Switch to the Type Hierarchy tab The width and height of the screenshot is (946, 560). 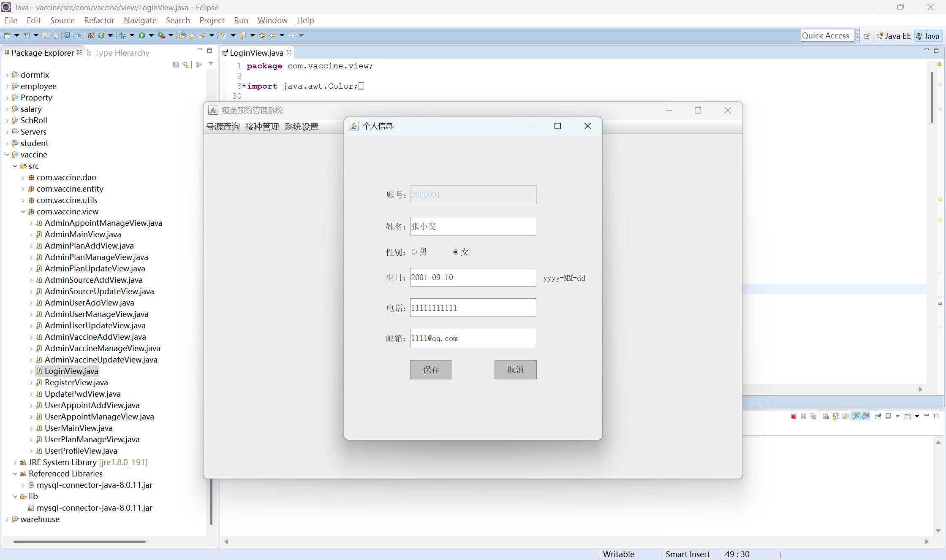(118, 53)
